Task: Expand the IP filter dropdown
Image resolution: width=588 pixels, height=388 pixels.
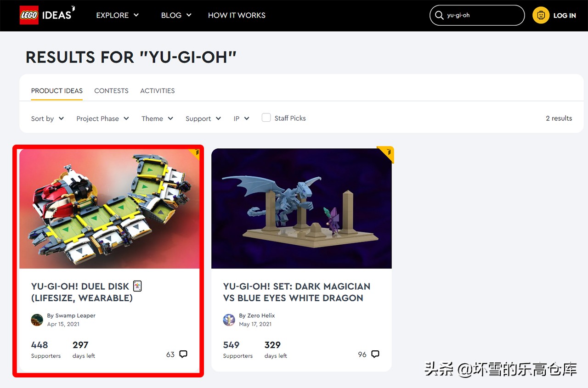Action: [x=241, y=118]
